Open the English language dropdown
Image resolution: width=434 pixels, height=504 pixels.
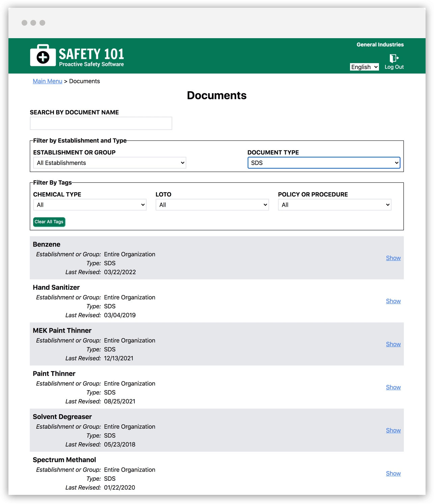[x=364, y=67]
